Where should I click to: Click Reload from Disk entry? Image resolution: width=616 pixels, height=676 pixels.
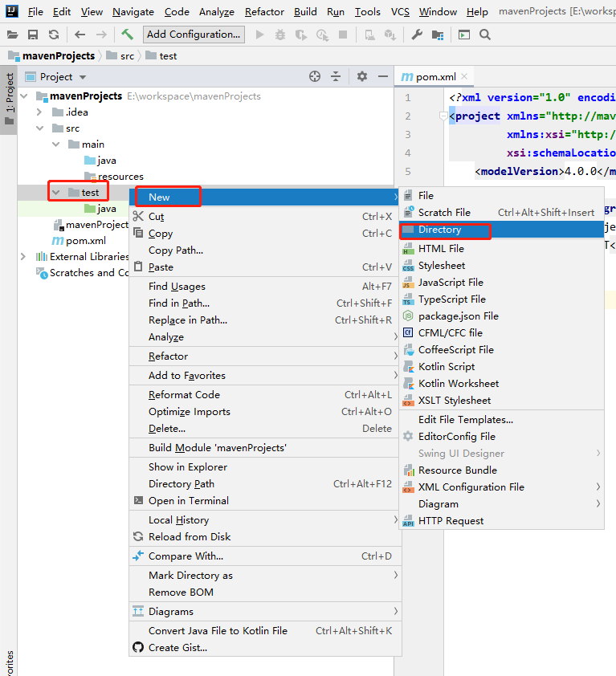click(x=265, y=537)
